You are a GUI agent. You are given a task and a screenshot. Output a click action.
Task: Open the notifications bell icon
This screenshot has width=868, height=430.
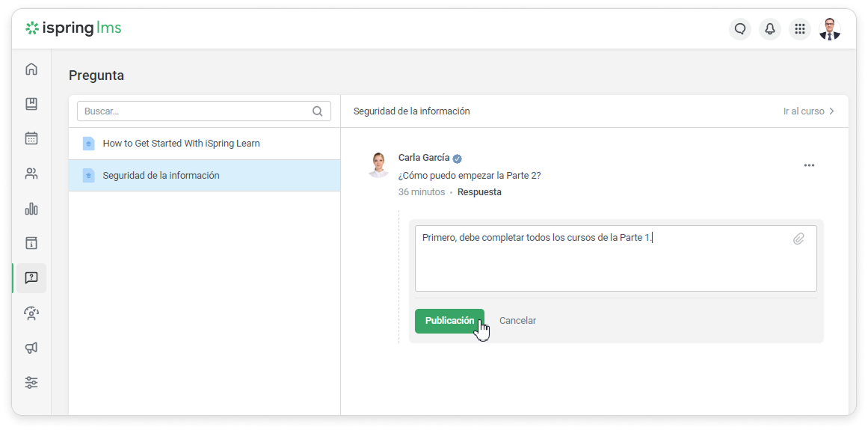coord(769,29)
